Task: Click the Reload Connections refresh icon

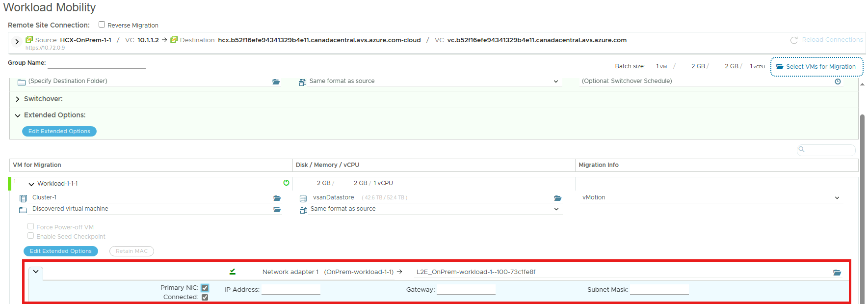Action: pos(794,40)
